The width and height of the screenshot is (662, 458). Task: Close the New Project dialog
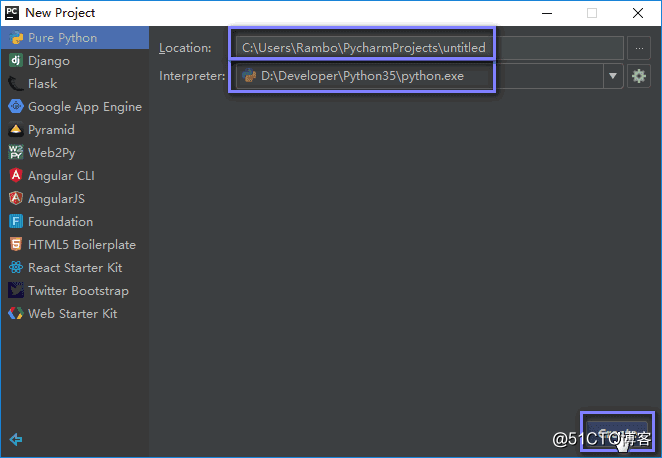pos(638,13)
